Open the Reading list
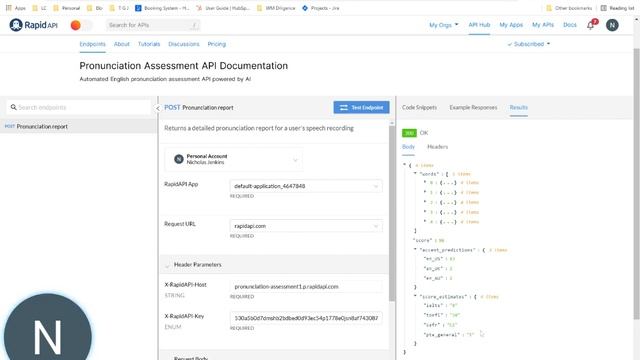Viewport: 640px width, 360px height. coord(617,8)
